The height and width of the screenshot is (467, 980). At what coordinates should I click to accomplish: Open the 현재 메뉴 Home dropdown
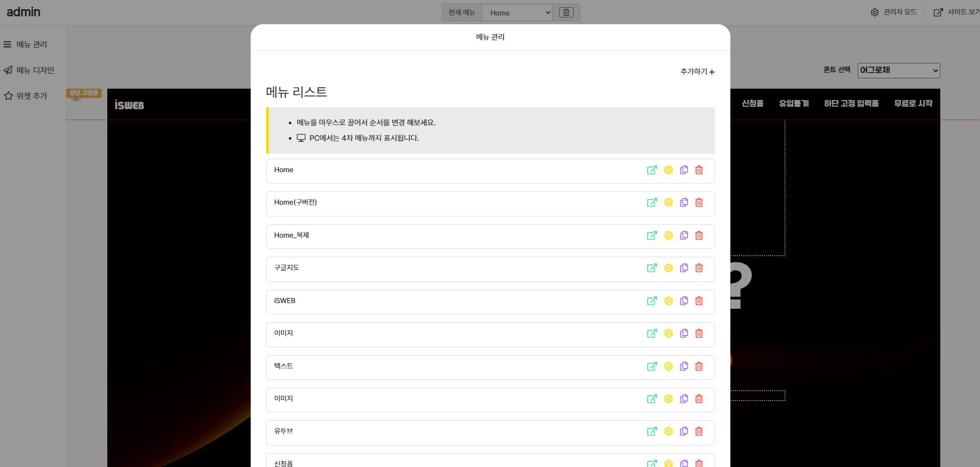pos(517,12)
